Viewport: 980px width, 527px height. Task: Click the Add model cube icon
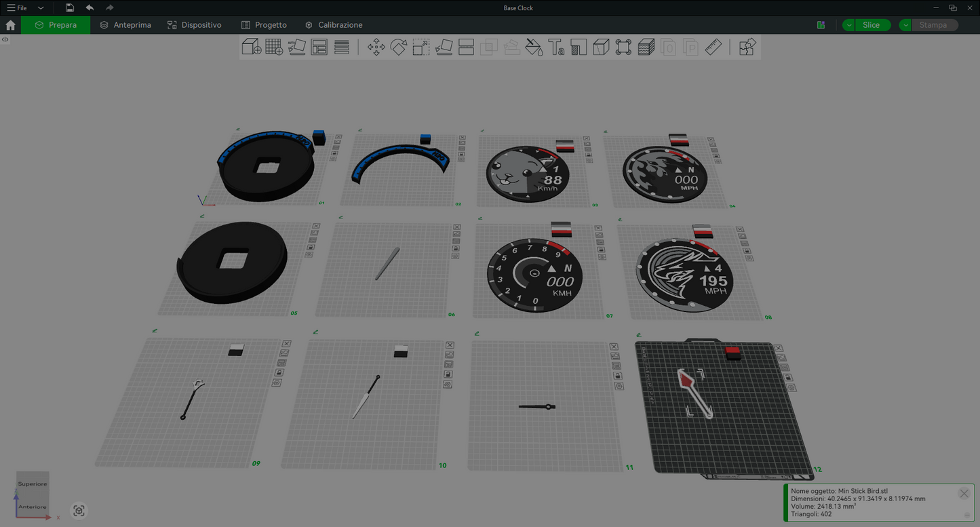point(252,47)
